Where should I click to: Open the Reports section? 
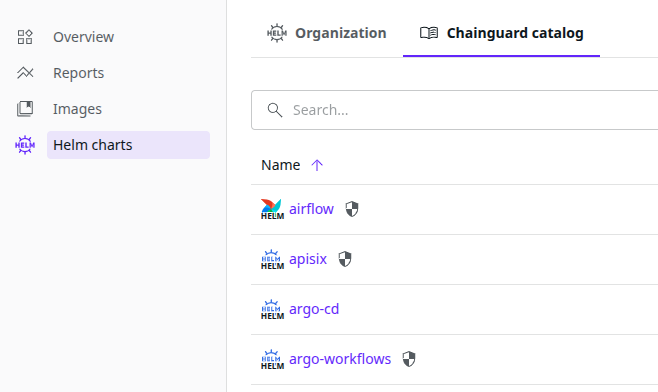click(x=78, y=73)
